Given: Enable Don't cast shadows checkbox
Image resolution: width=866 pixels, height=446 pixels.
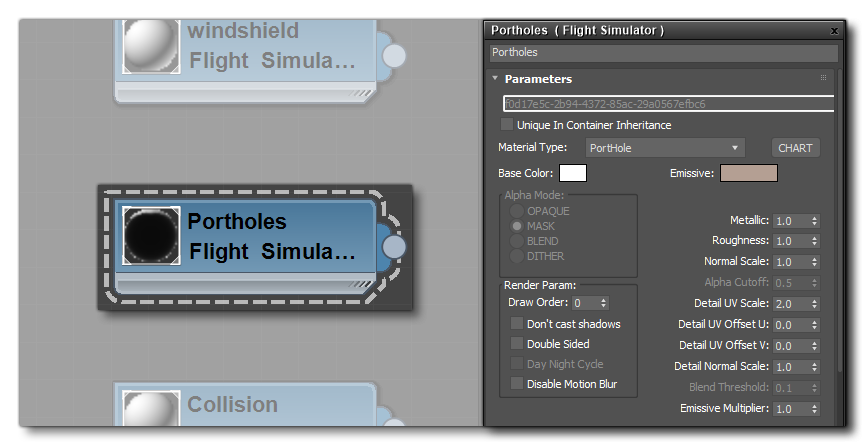Looking at the screenshot, I should [x=516, y=323].
